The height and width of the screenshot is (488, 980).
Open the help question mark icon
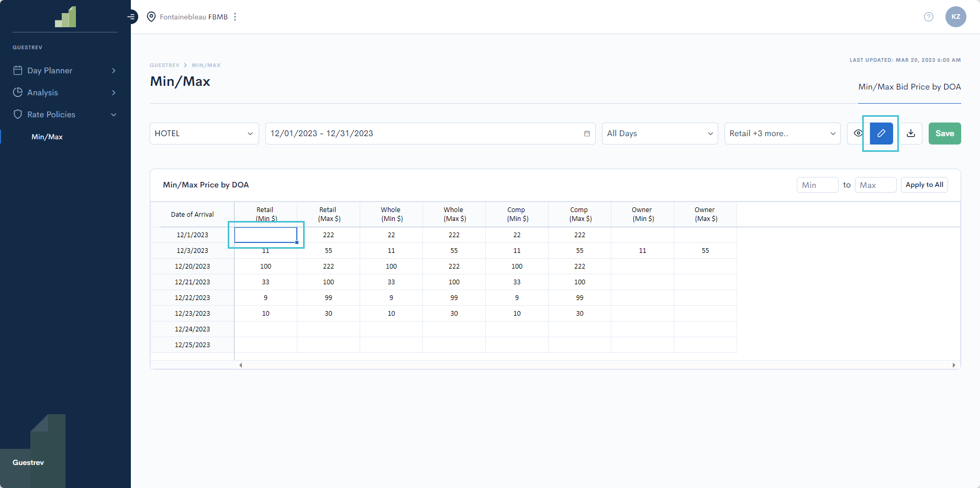[929, 17]
